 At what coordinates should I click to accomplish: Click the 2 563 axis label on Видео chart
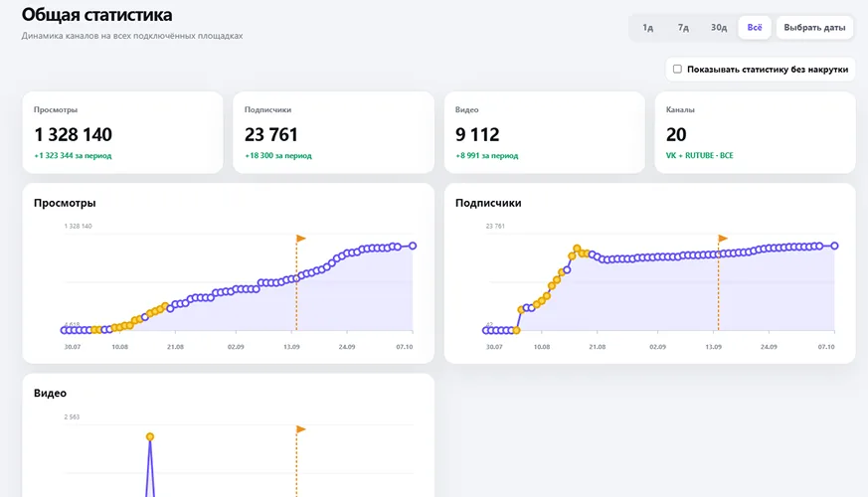tap(72, 416)
